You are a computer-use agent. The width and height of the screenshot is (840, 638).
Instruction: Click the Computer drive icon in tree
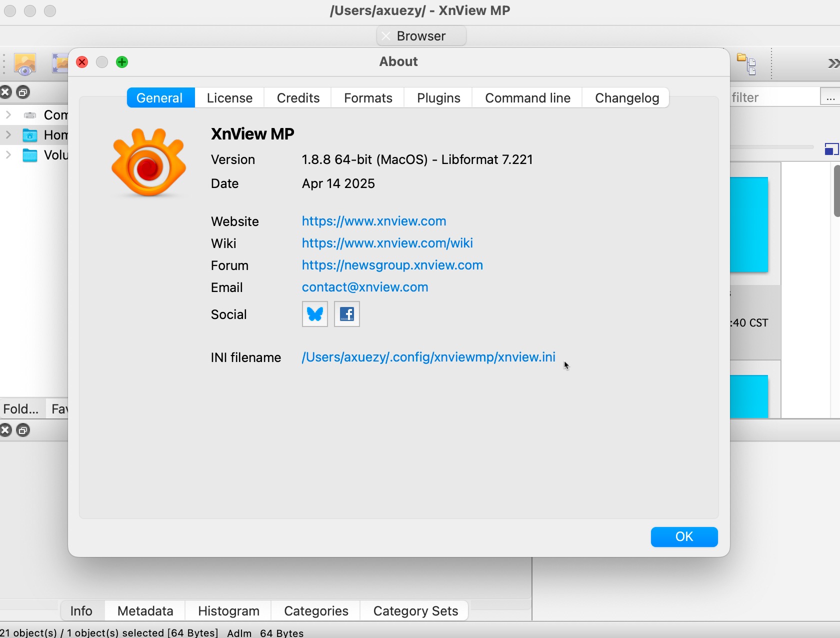30,115
